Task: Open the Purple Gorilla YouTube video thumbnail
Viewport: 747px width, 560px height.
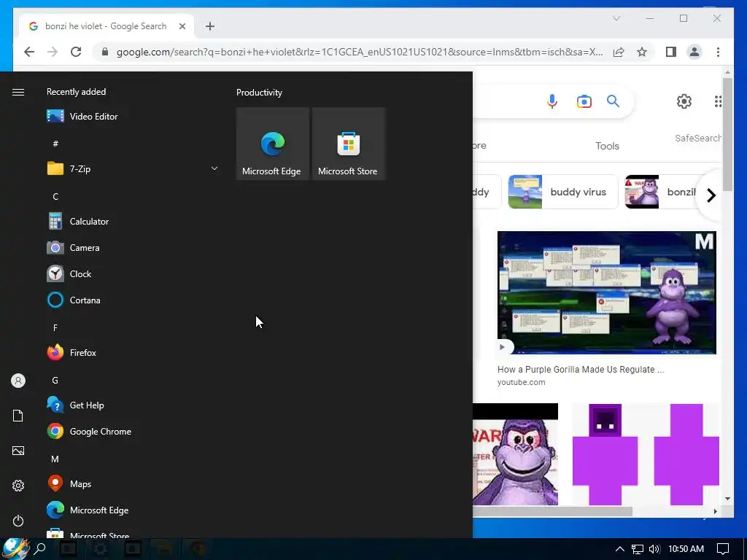Action: [606, 292]
